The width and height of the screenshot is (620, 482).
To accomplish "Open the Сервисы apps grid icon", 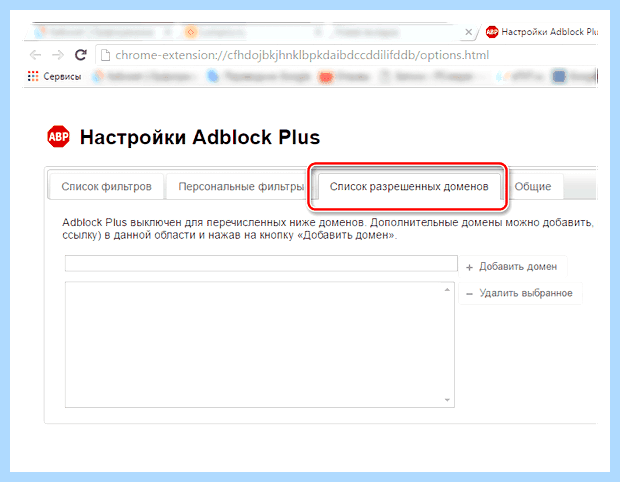I will point(33,76).
